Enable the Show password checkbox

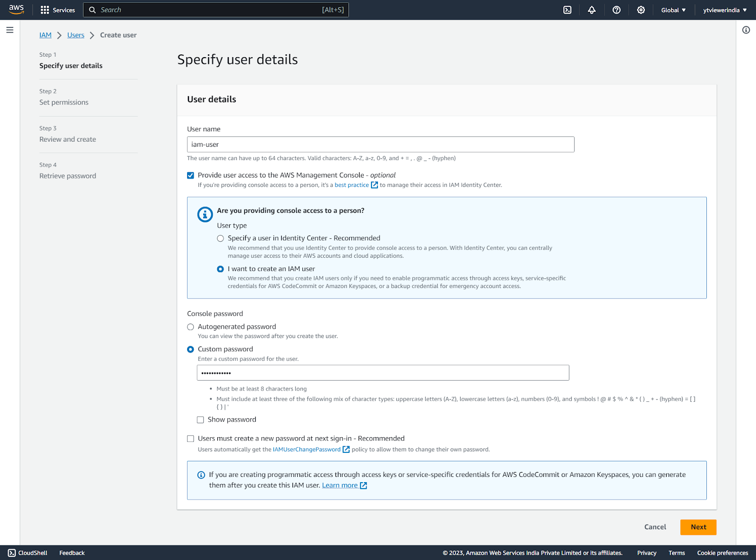(200, 420)
